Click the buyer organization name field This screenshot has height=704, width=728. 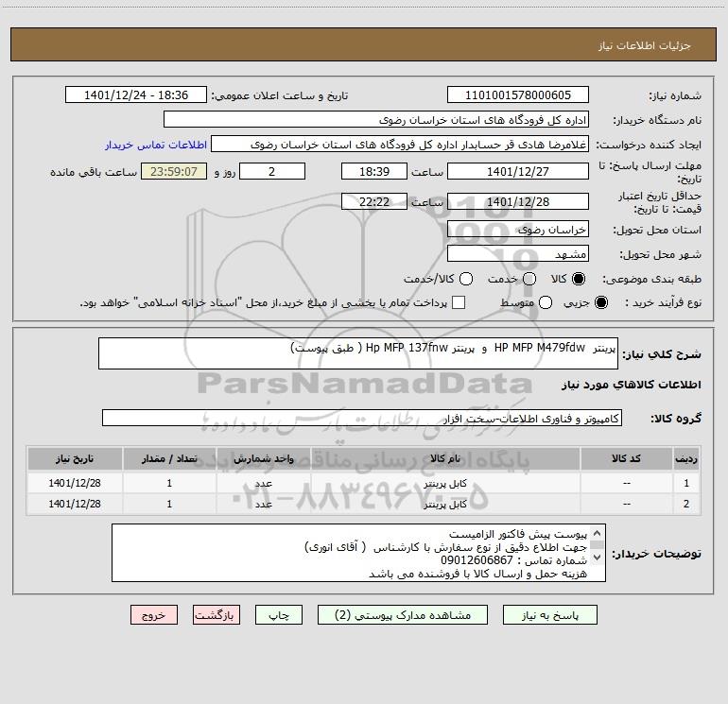[x=376, y=120]
